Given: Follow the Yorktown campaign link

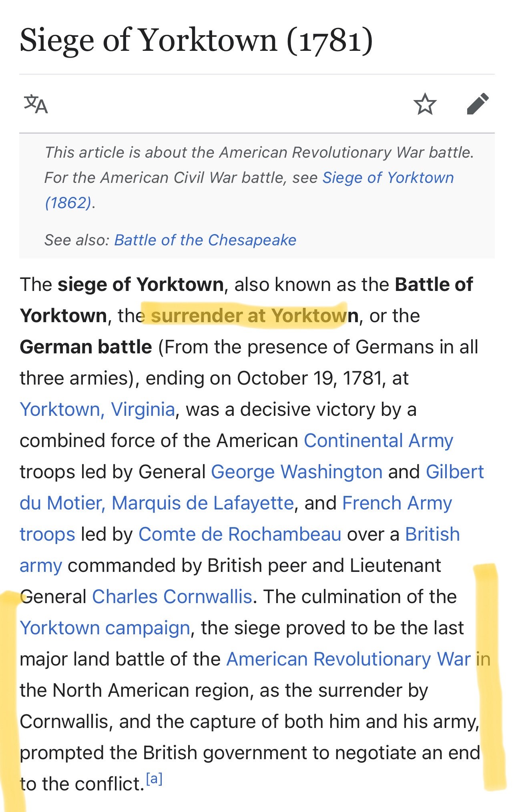Looking at the screenshot, I should tap(105, 628).
